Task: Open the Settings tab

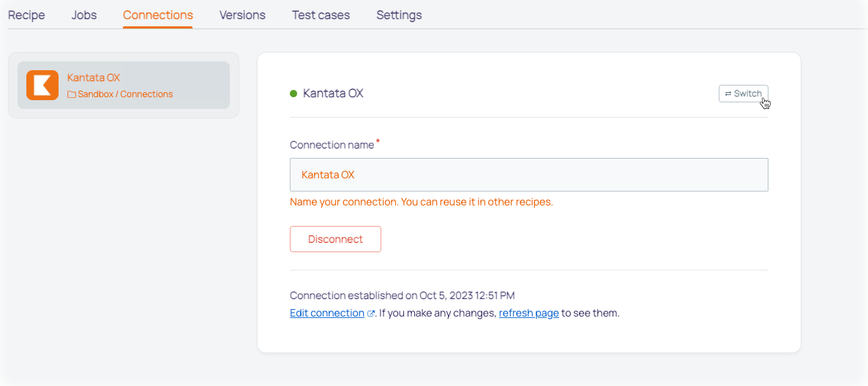Action: click(399, 15)
